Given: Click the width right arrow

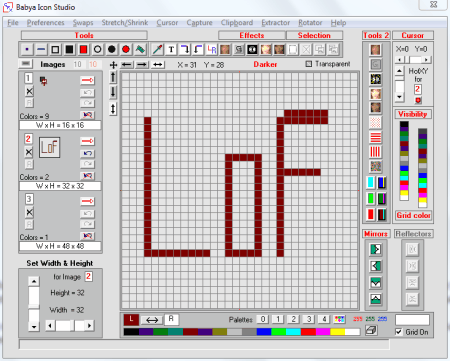Looking at the screenshot, I should [89, 325].
